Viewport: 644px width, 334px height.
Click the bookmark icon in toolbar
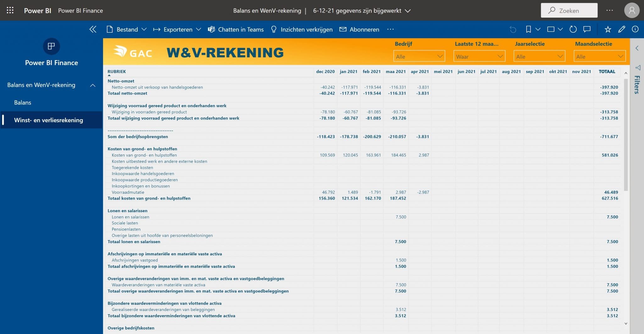pos(528,29)
